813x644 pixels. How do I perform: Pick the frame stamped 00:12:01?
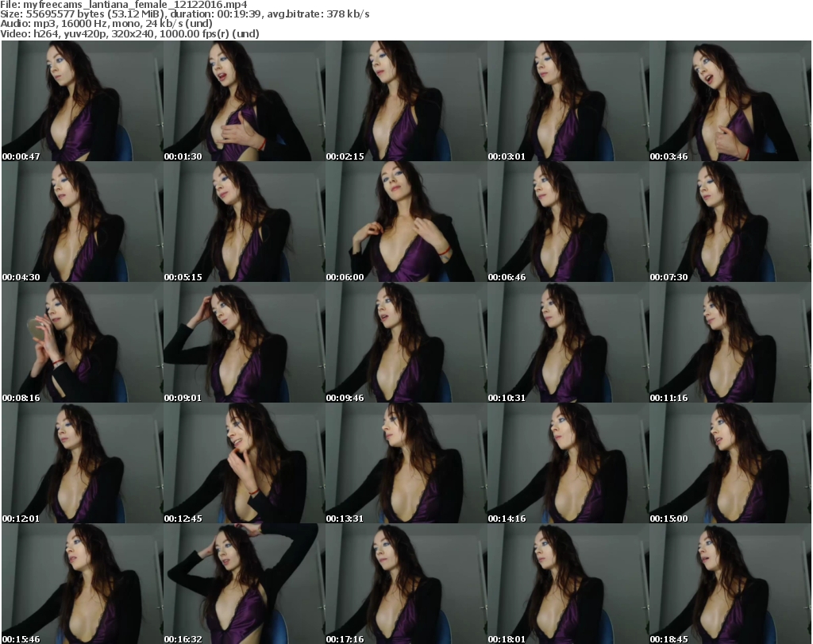click(83, 463)
